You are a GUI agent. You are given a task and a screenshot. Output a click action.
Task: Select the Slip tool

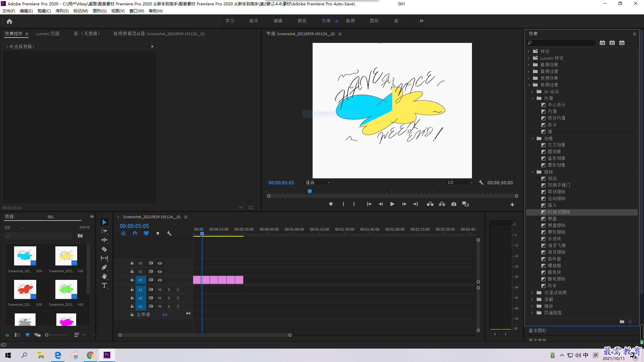104,258
